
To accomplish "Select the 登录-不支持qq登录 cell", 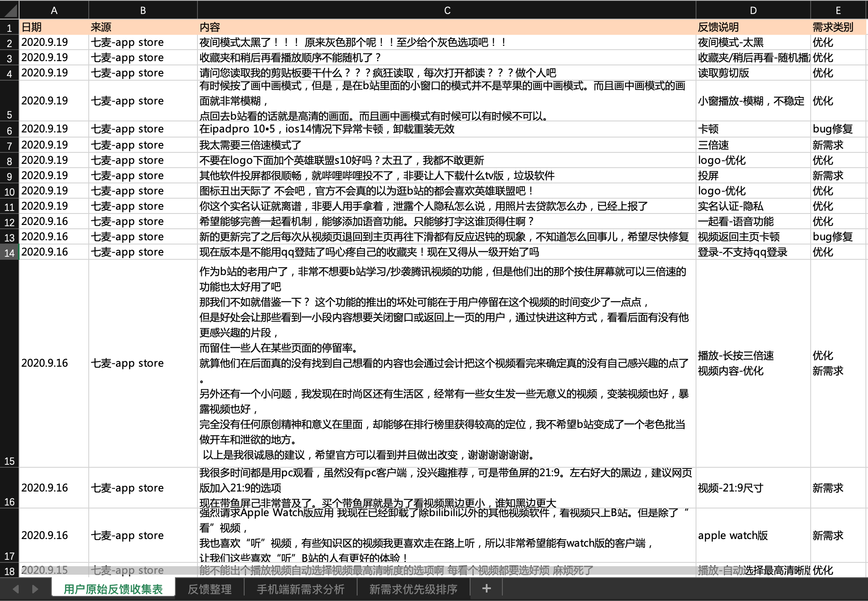I will tap(753, 252).
